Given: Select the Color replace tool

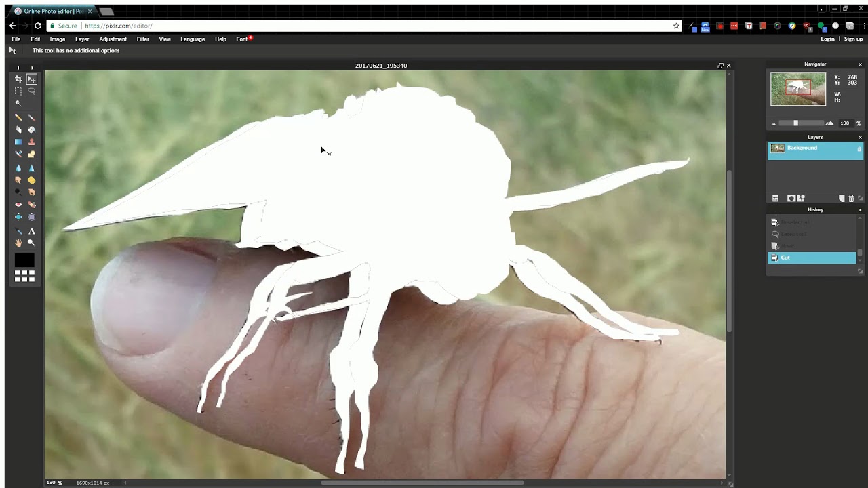Looking at the screenshot, I should [18, 155].
